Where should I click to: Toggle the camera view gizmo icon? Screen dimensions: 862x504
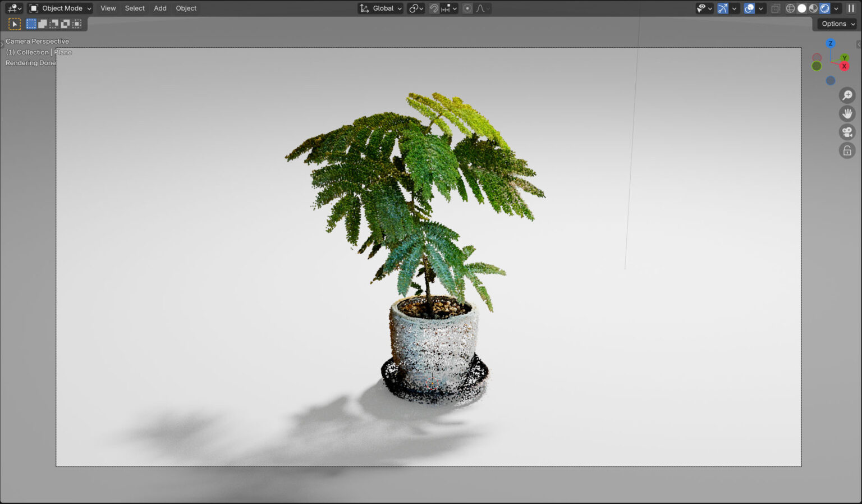(847, 132)
